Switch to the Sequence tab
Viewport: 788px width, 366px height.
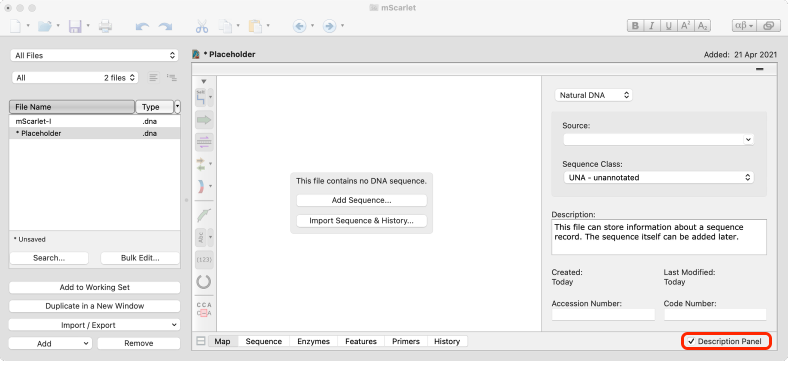coord(263,341)
